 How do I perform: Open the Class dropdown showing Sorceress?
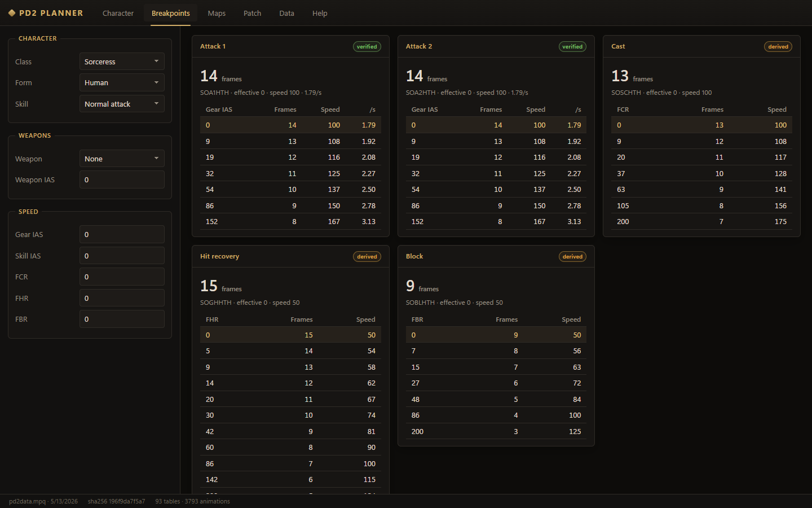click(x=122, y=62)
